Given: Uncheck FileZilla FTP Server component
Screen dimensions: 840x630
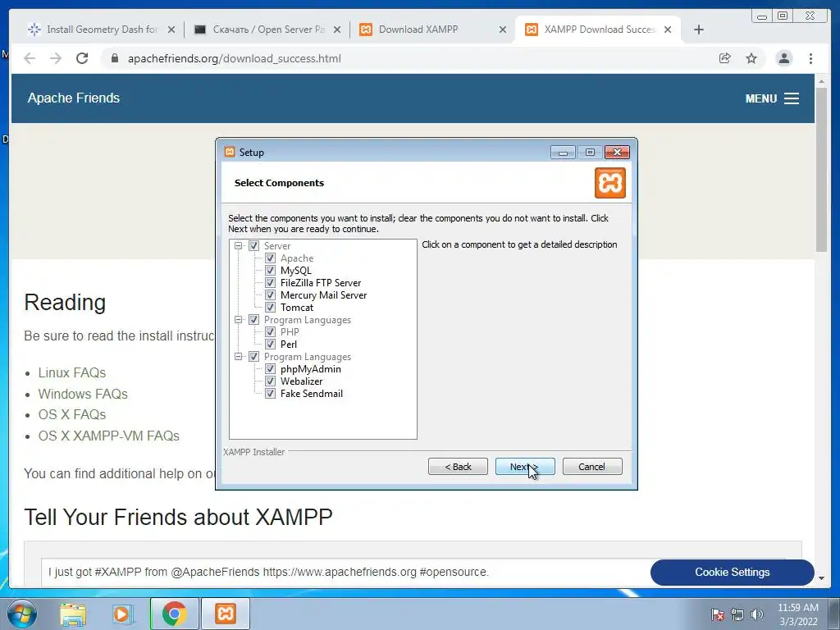Looking at the screenshot, I should (270, 283).
